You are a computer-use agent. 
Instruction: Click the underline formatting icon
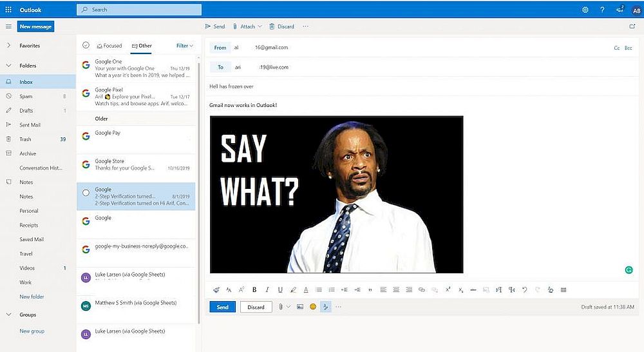[280, 290]
